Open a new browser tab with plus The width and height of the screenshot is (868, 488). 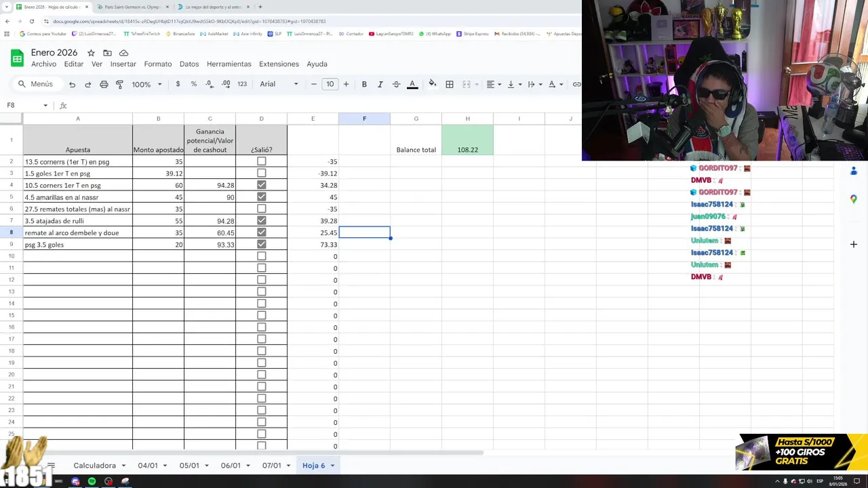260,7
